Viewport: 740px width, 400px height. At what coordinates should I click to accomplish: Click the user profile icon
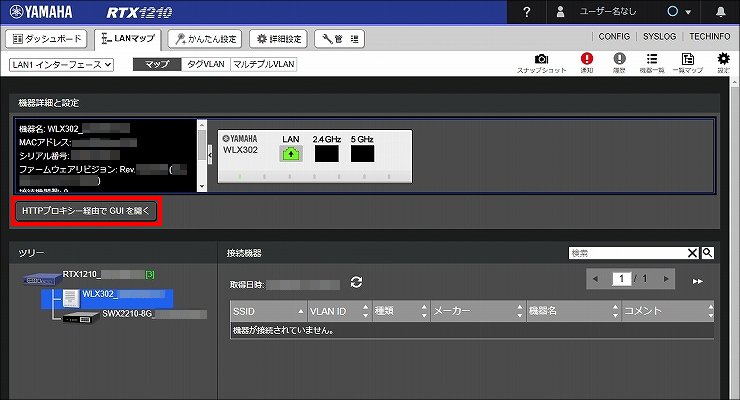pos(560,12)
